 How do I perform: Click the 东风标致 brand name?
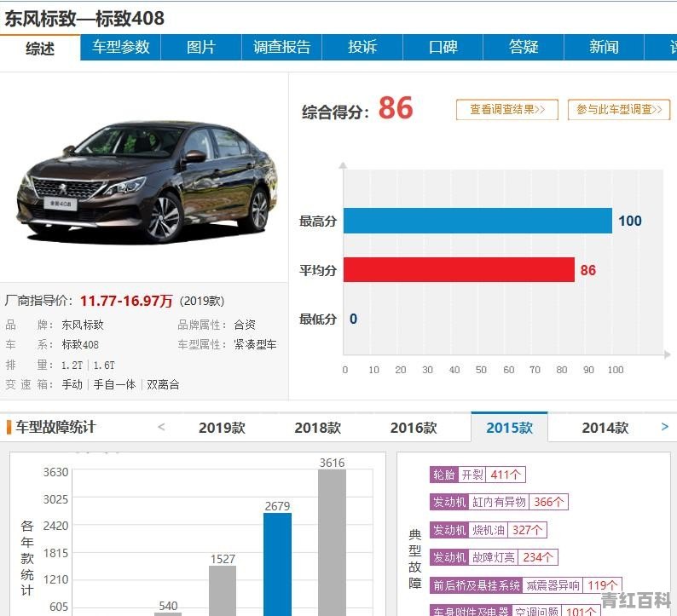click(83, 325)
